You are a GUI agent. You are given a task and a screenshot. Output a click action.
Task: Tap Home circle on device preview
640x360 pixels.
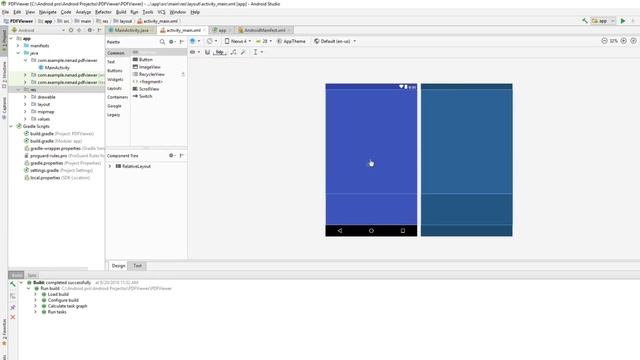point(371,231)
